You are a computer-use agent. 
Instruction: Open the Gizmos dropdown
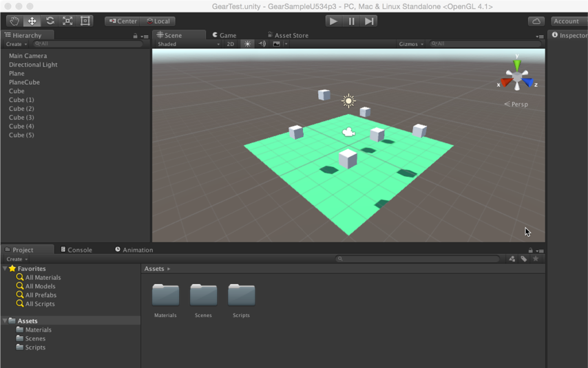pos(411,44)
